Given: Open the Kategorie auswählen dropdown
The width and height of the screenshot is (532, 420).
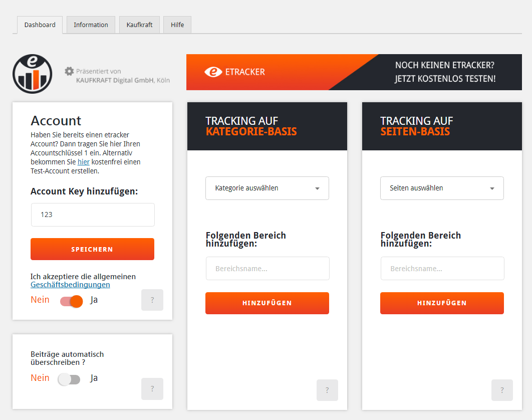Looking at the screenshot, I should [268, 188].
